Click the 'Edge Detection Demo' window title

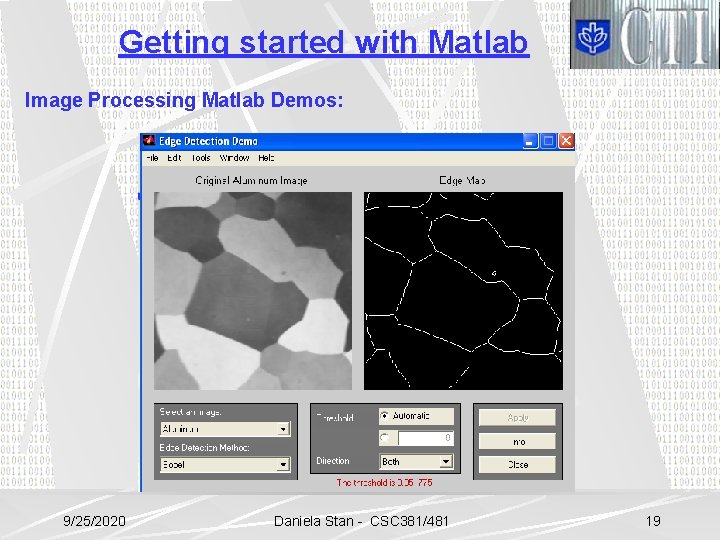pyautogui.click(x=208, y=141)
